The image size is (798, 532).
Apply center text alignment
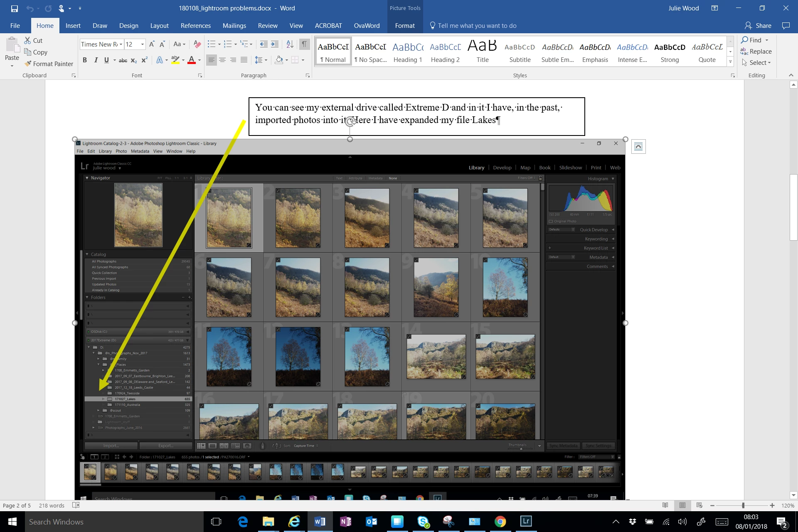pos(222,60)
